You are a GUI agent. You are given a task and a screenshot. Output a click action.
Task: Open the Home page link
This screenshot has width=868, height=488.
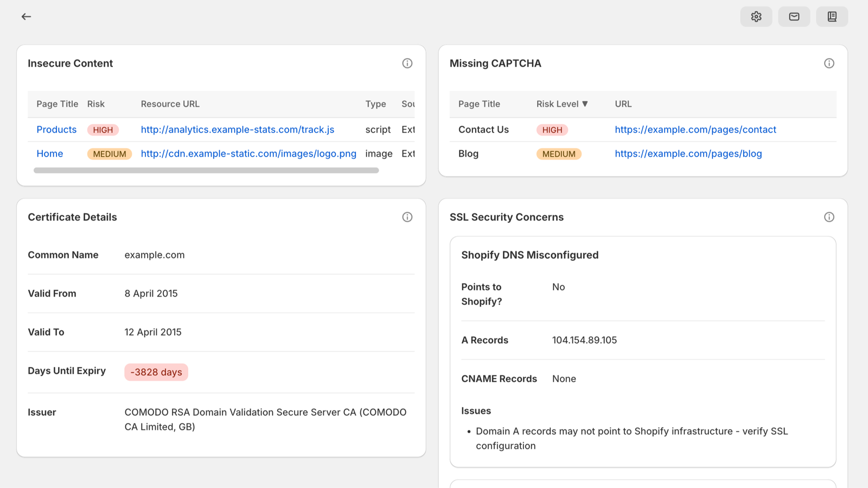(50, 154)
